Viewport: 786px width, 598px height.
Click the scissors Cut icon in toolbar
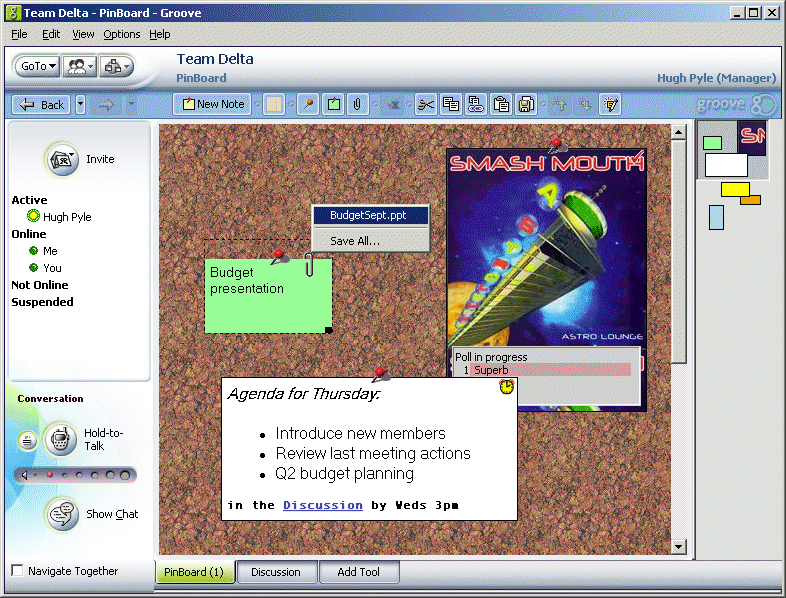click(426, 104)
